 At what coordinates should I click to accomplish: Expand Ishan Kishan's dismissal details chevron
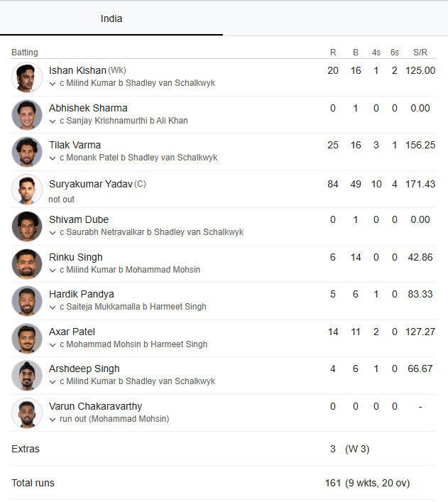(53, 84)
